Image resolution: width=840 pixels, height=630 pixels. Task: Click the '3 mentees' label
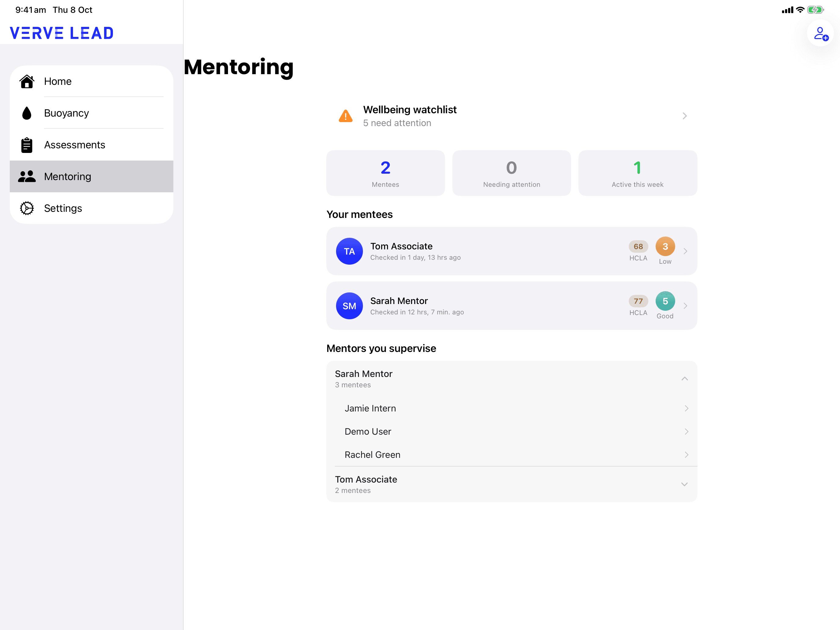pos(353,385)
